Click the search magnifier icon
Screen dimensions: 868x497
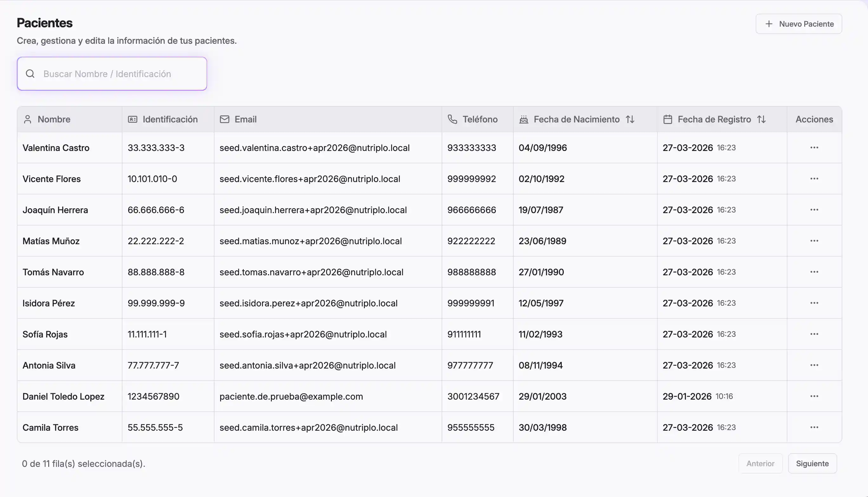pyautogui.click(x=30, y=74)
